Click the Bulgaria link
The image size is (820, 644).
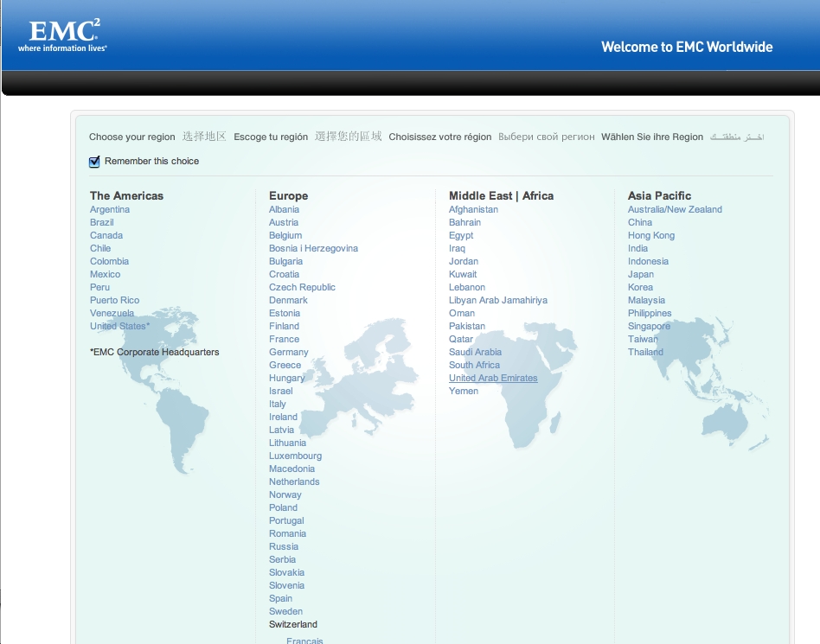pos(285,261)
